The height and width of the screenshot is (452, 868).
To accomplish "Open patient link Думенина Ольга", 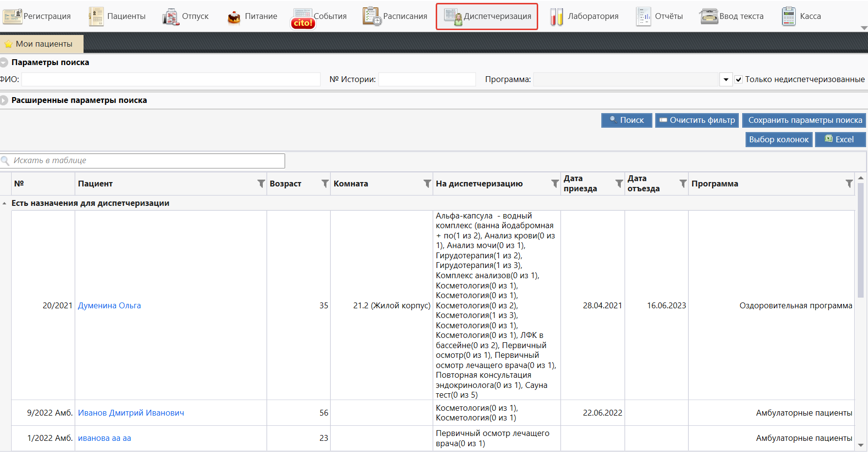I will click(x=109, y=305).
